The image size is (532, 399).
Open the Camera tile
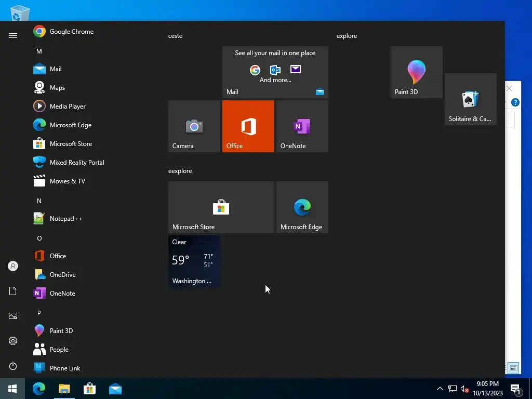pyautogui.click(x=194, y=126)
